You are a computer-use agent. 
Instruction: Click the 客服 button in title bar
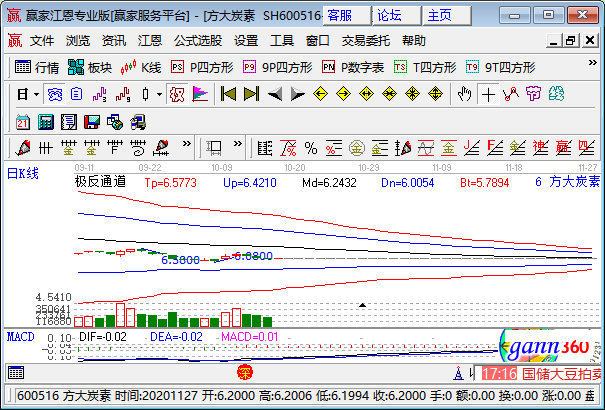tap(346, 15)
